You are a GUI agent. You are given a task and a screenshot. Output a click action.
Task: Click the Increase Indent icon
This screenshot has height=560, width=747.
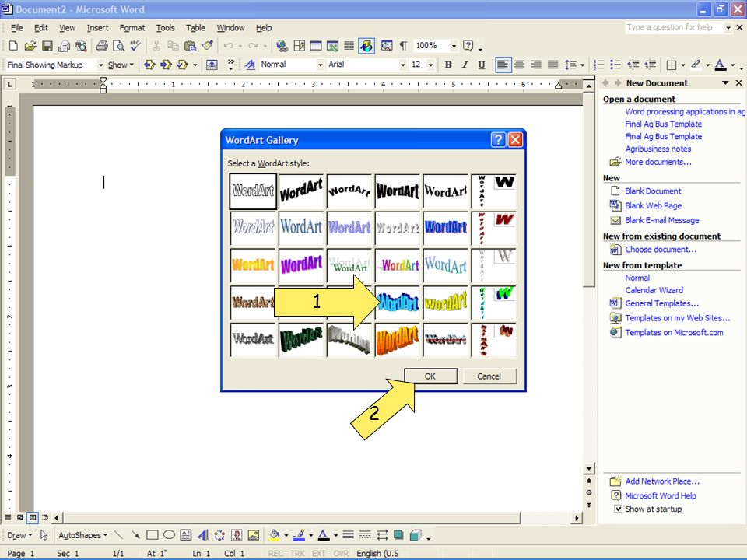(650, 65)
